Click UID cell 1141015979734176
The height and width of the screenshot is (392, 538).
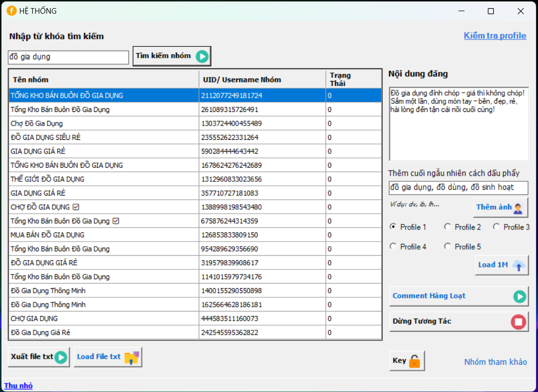click(263, 277)
